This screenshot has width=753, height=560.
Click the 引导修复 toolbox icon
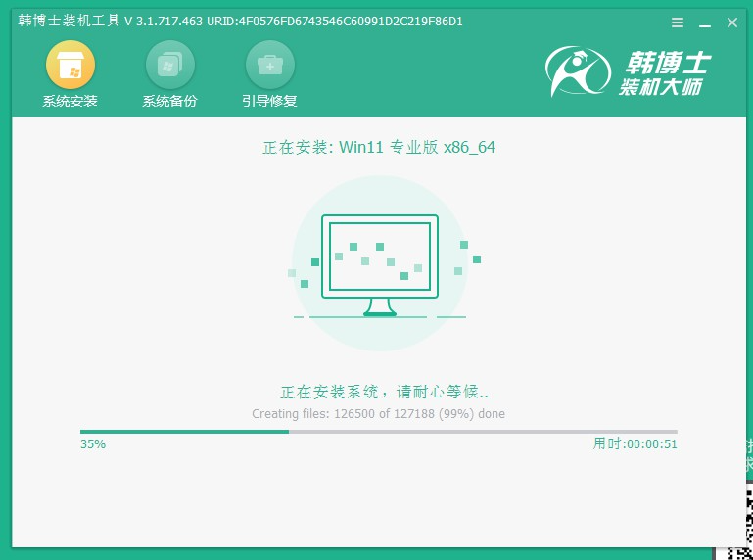coord(269,66)
